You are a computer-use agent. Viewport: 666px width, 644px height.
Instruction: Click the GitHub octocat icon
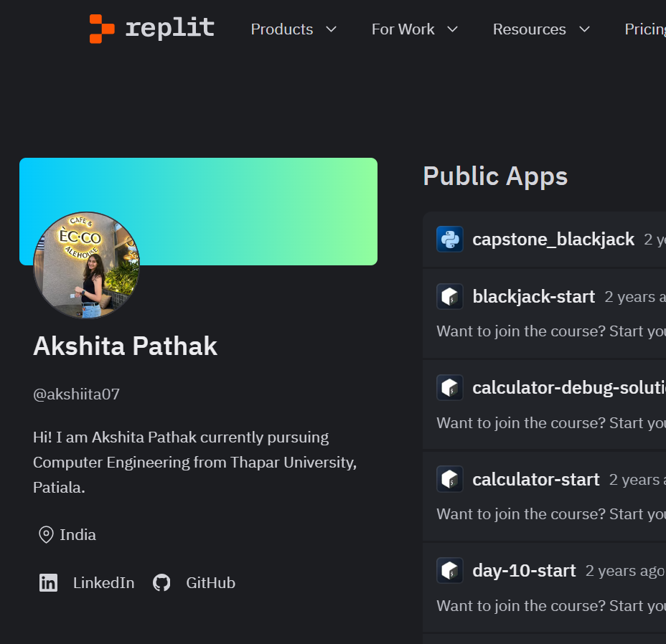click(x=161, y=583)
